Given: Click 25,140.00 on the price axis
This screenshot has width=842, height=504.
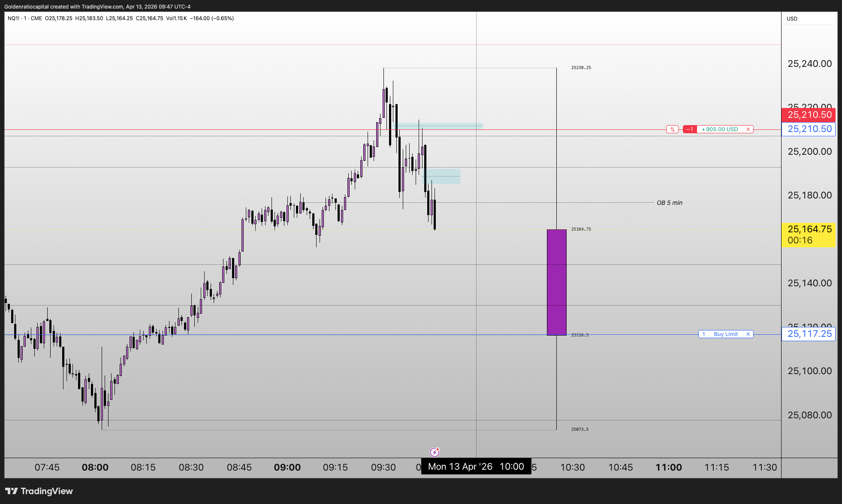Looking at the screenshot, I should (809, 283).
